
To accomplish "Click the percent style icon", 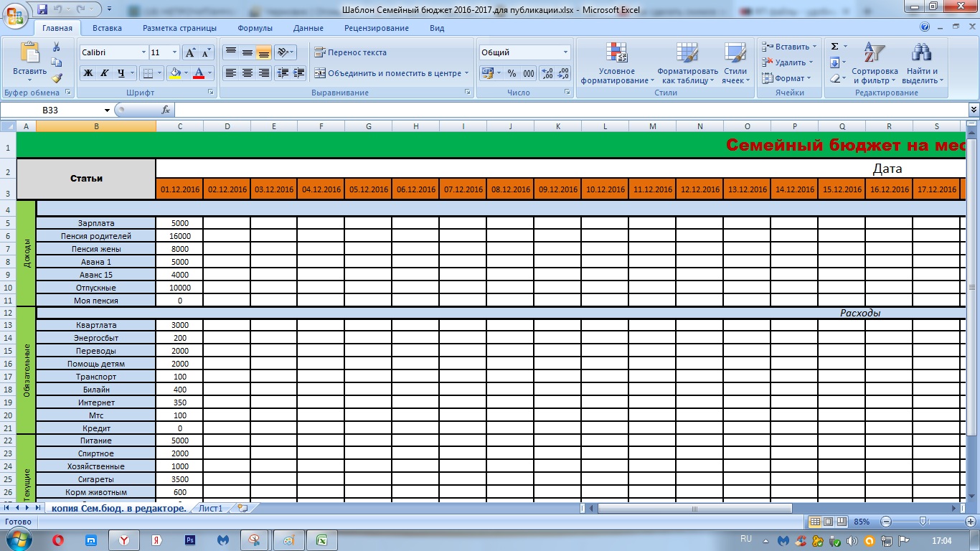I will (512, 73).
